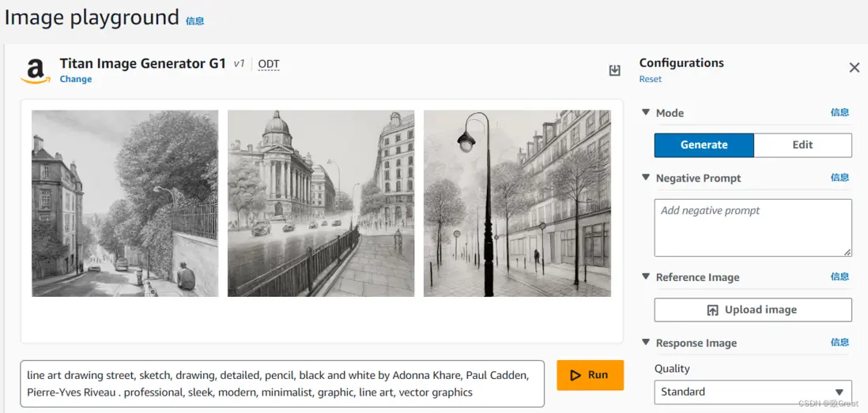
Task: Close the Configurations panel
Action: pyautogui.click(x=854, y=68)
